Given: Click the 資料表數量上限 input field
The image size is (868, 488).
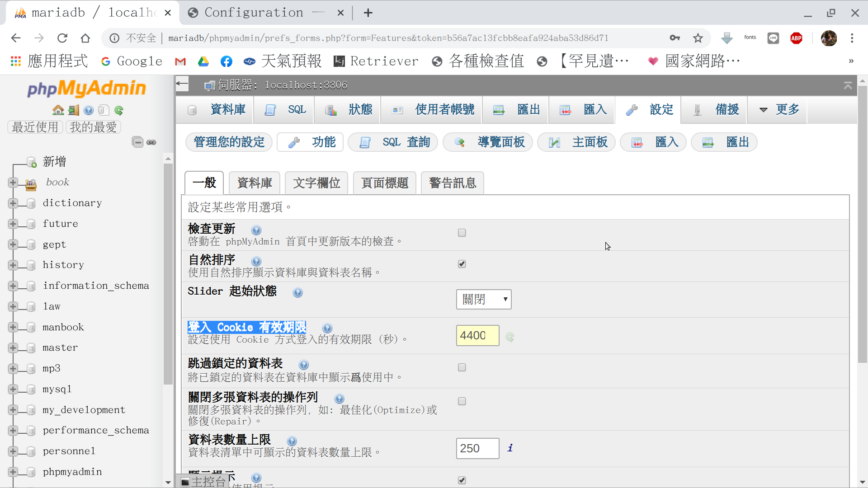Looking at the screenshot, I should pos(477,448).
